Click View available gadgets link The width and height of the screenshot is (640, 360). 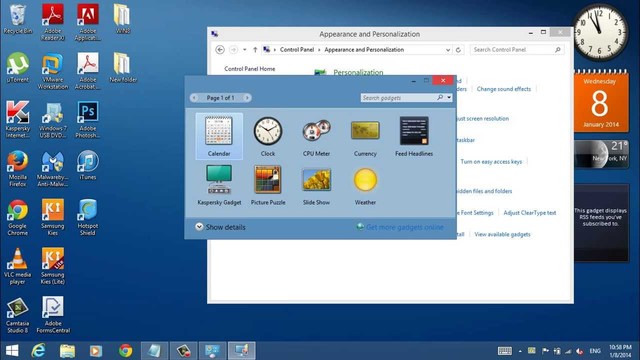tap(502, 234)
